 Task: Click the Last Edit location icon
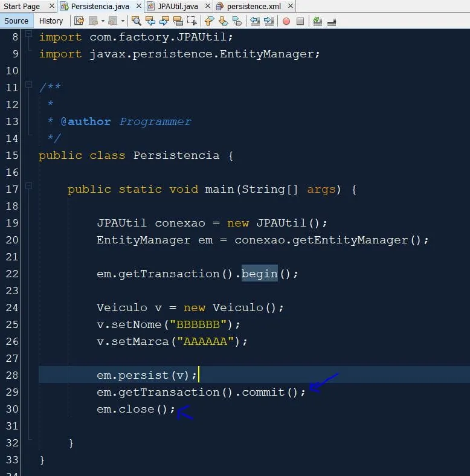click(x=79, y=21)
